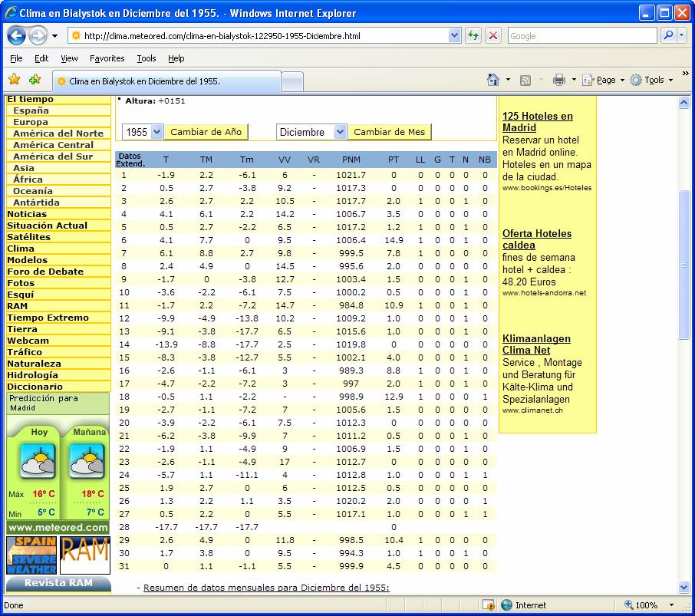Open the Page toolbar menu
The image size is (695, 616).
coord(603,81)
